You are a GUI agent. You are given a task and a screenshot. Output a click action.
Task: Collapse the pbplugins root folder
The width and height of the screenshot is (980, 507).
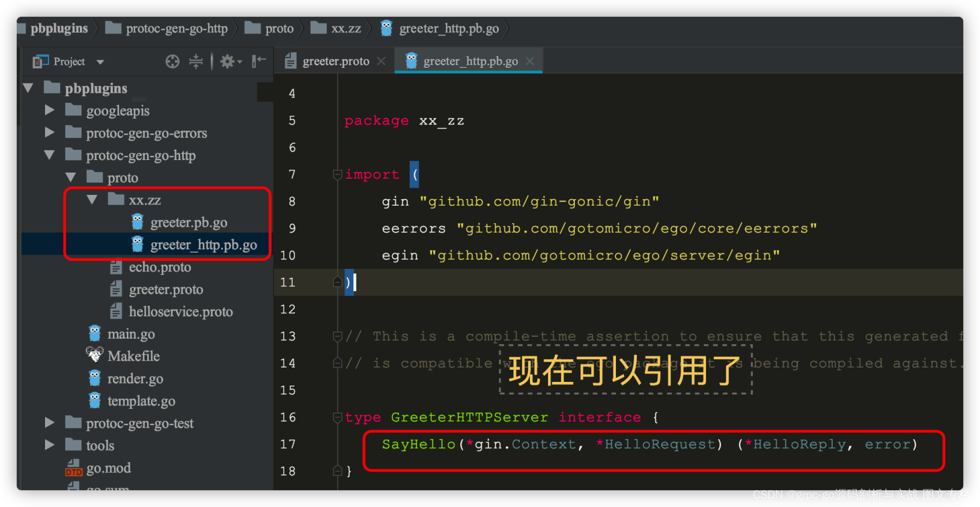pos(28,88)
